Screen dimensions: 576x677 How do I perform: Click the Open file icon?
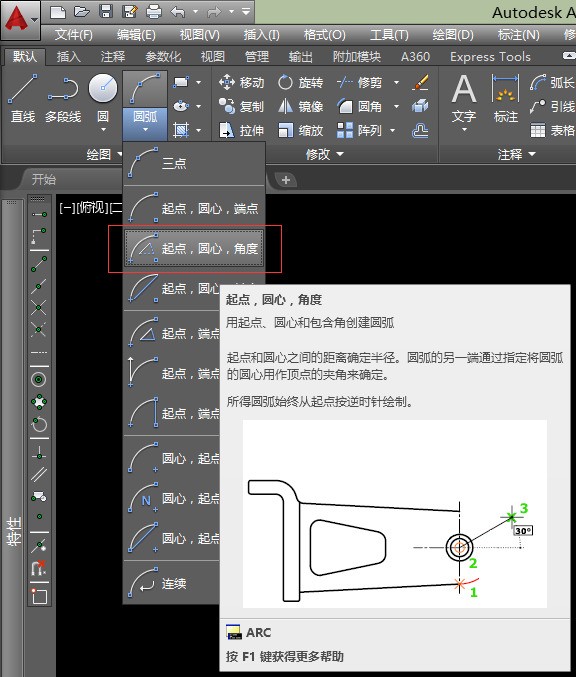point(82,12)
